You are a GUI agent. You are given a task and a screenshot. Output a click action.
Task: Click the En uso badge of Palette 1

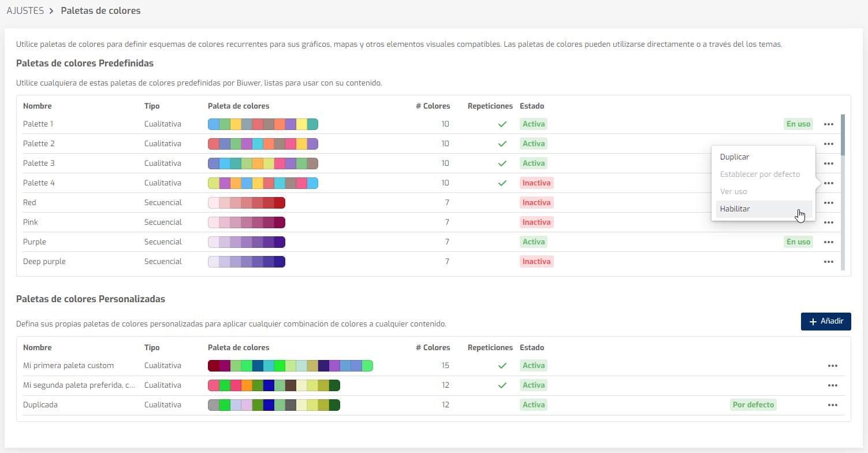click(x=798, y=124)
